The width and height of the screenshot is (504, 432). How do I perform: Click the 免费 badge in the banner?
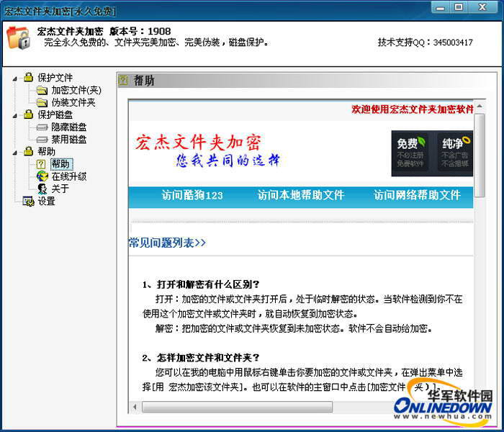click(x=410, y=153)
